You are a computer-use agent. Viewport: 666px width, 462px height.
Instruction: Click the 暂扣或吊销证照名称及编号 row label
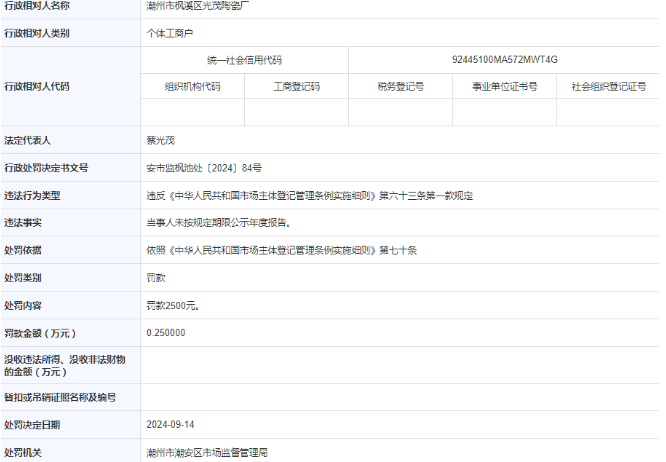61,397
